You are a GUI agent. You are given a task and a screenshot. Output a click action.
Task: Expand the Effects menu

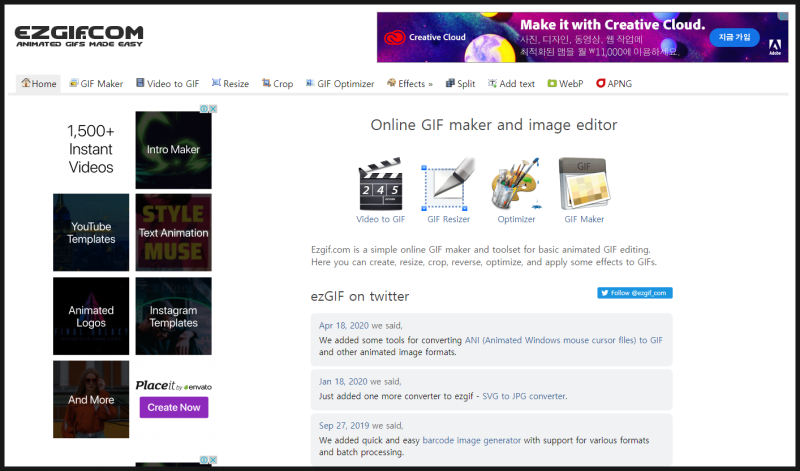pyautogui.click(x=410, y=84)
